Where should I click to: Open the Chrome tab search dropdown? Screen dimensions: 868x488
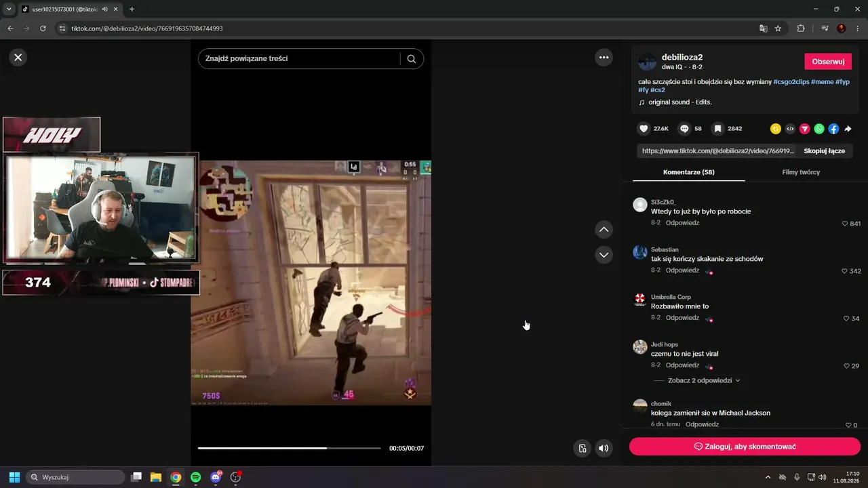[x=9, y=9]
